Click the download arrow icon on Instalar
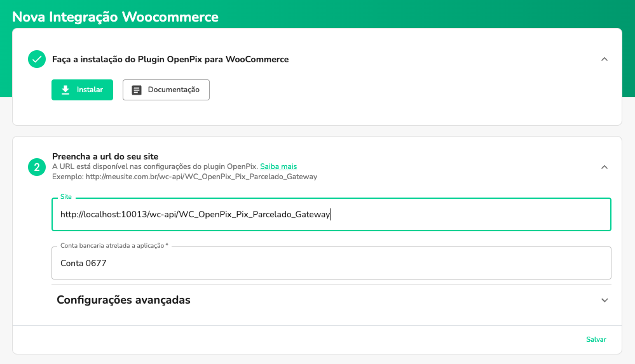 [65, 90]
